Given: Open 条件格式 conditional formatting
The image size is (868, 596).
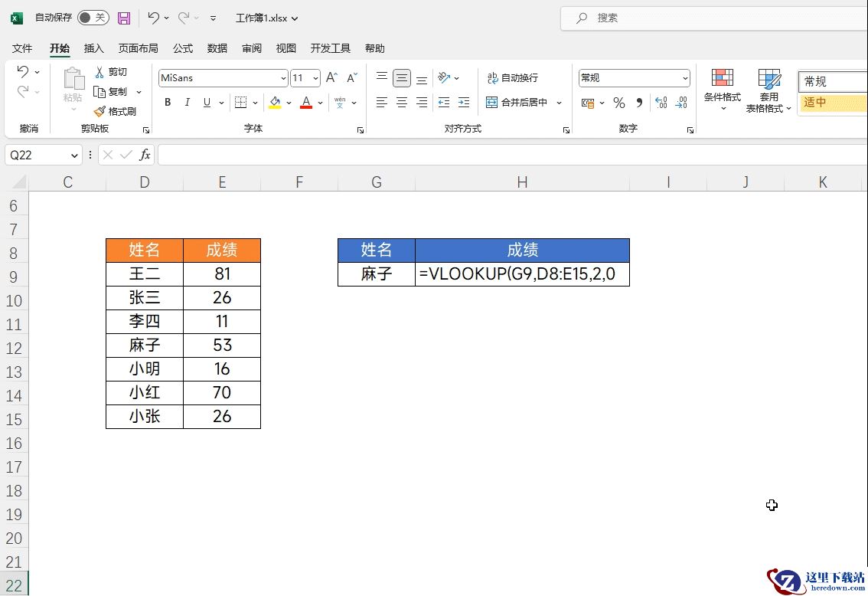Looking at the screenshot, I should pos(723,89).
